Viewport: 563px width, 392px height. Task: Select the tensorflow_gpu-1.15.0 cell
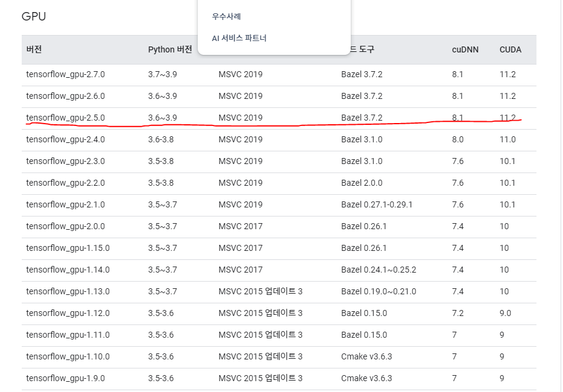pos(68,248)
